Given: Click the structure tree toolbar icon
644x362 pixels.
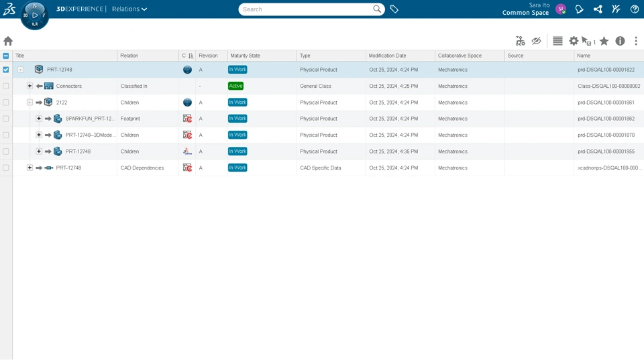Looking at the screenshot, I should click(x=520, y=41).
